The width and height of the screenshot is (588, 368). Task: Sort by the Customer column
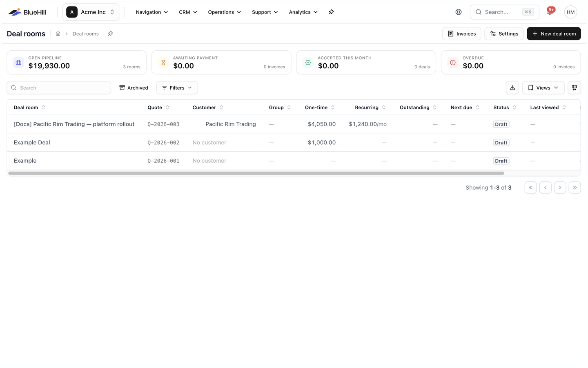click(208, 108)
